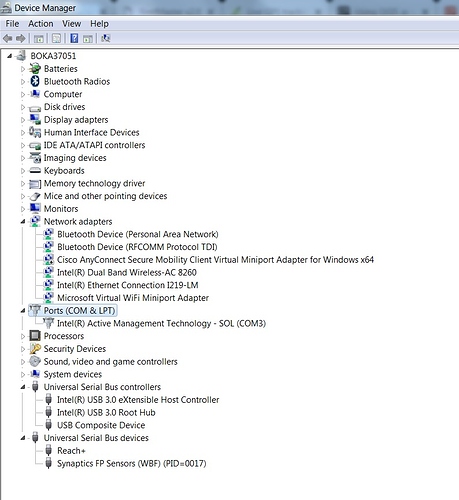Image resolution: width=459 pixels, height=500 pixels.
Task: Click the Processors chip icon
Action: tap(35, 336)
